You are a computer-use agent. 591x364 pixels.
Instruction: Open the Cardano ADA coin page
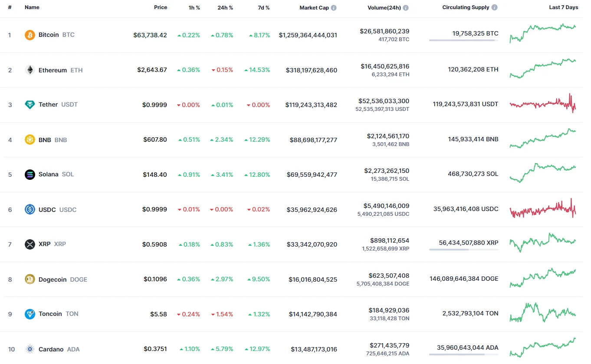click(51, 349)
